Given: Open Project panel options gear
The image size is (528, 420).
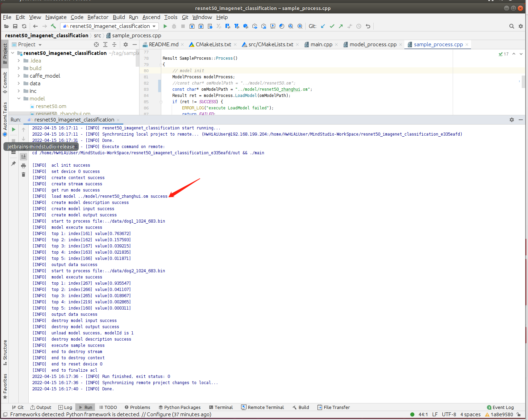Looking at the screenshot, I should click(x=126, y=45).
